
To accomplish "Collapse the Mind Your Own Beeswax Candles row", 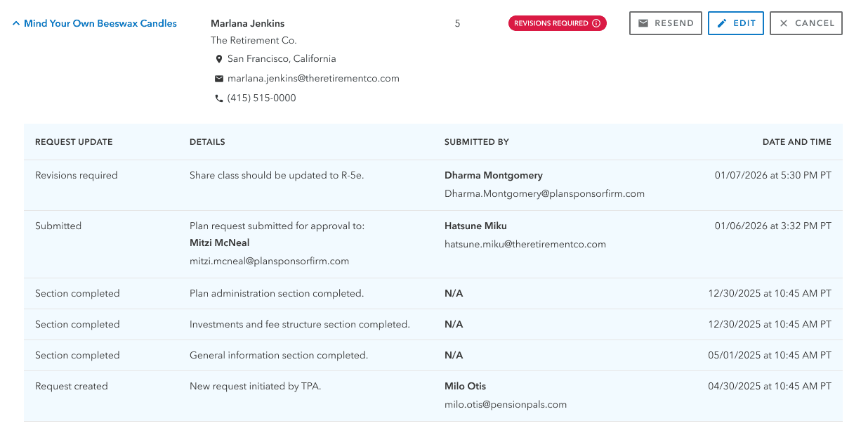I will [x=16, y=24].
